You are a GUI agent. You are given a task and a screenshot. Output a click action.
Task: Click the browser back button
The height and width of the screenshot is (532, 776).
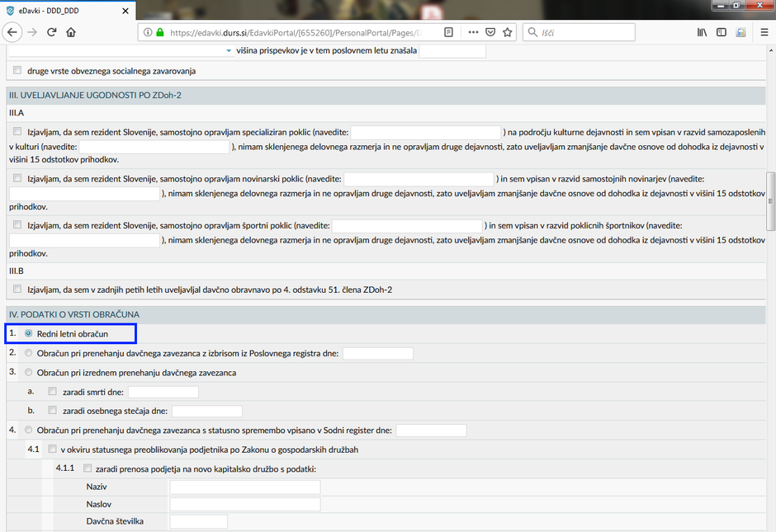(x=12, y=32)
